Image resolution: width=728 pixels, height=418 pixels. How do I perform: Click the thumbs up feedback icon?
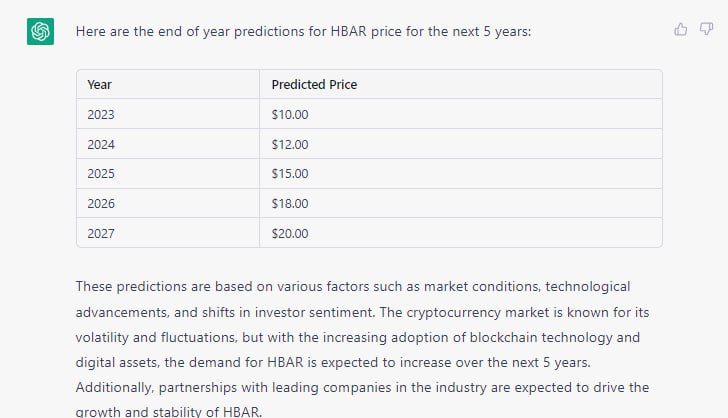[681, 29]
